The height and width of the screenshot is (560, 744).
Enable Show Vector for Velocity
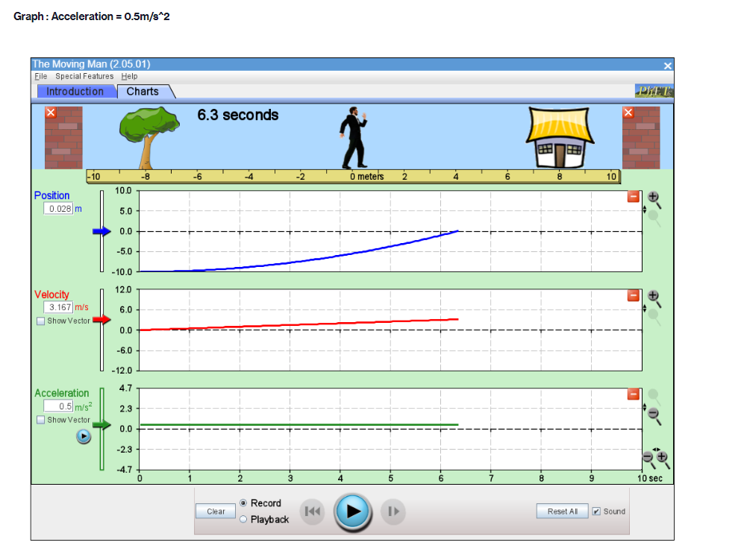pos(40,321)
